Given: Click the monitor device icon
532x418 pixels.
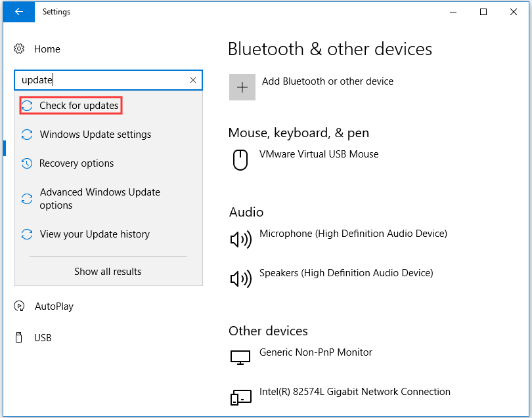Looking at the screenshot, I should point(240,358).
